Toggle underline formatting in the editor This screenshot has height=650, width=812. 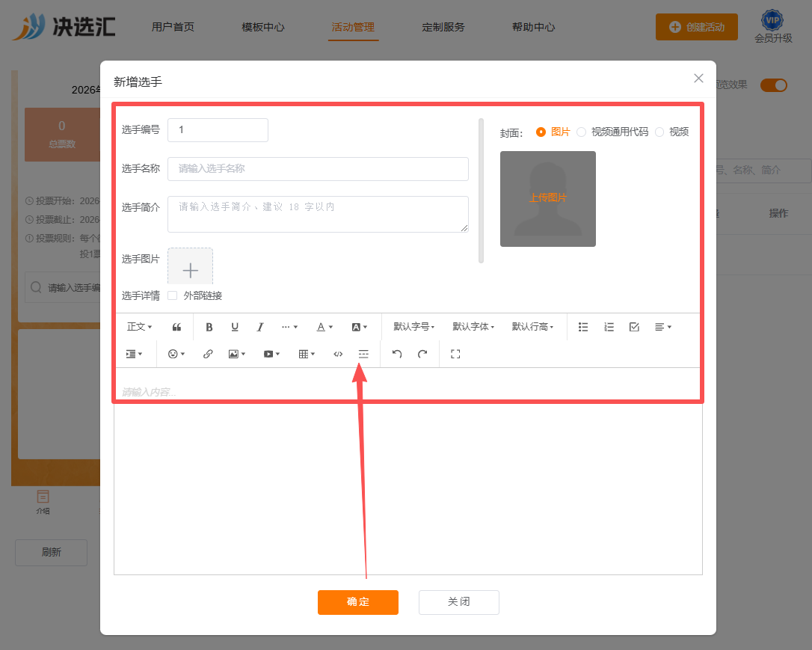pos(235,327)
